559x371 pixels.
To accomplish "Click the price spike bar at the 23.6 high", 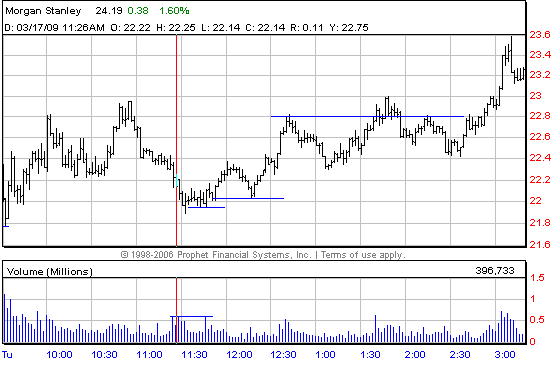I will (x=512, y=53).
